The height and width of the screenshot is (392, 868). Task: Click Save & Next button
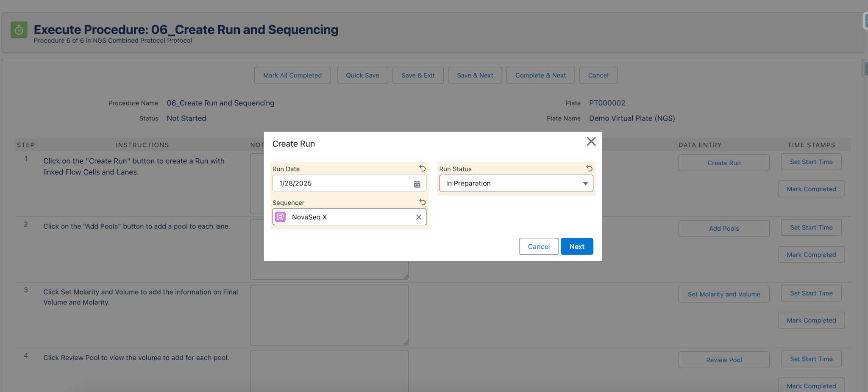click(475, 75)
